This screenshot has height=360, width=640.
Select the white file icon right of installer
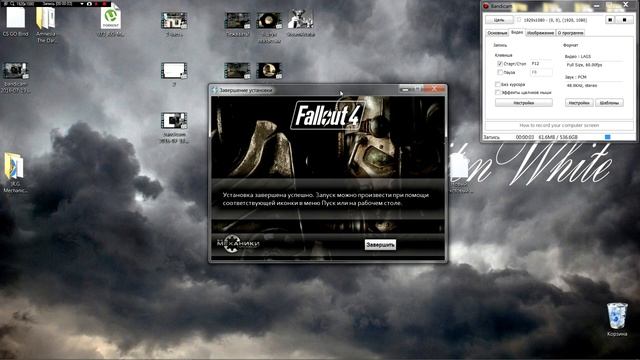(x=460, y=173)
